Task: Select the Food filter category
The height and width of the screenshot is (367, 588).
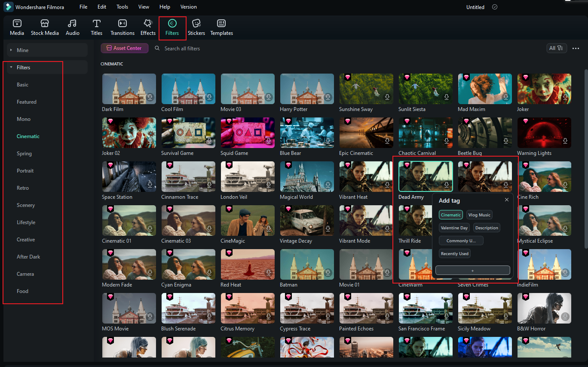Action: [22, 291]
